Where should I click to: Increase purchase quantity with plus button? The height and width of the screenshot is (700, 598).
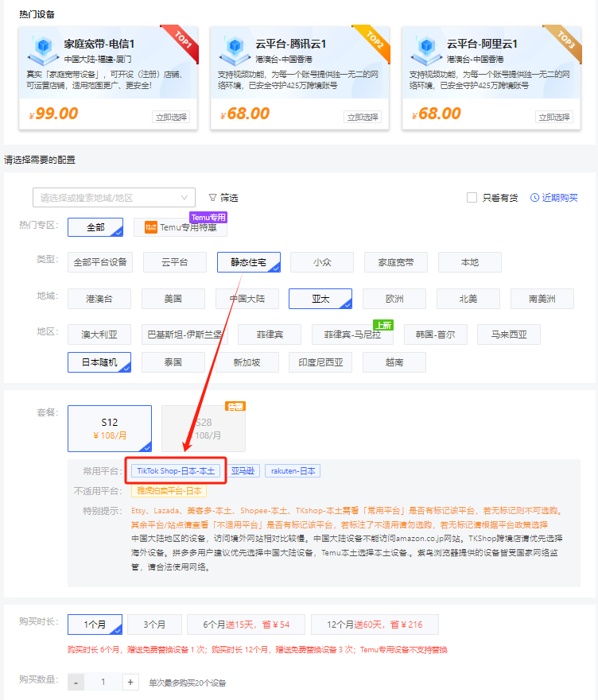(130, 683)
